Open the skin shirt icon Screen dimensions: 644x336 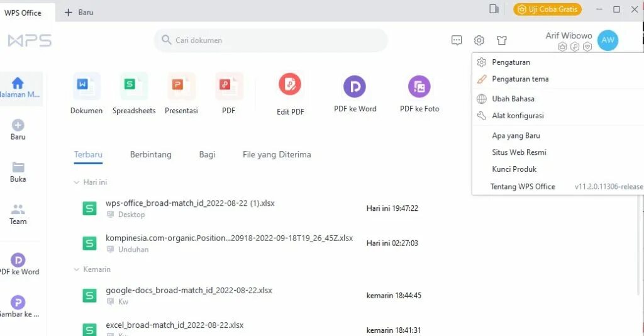tap(501, 40)
